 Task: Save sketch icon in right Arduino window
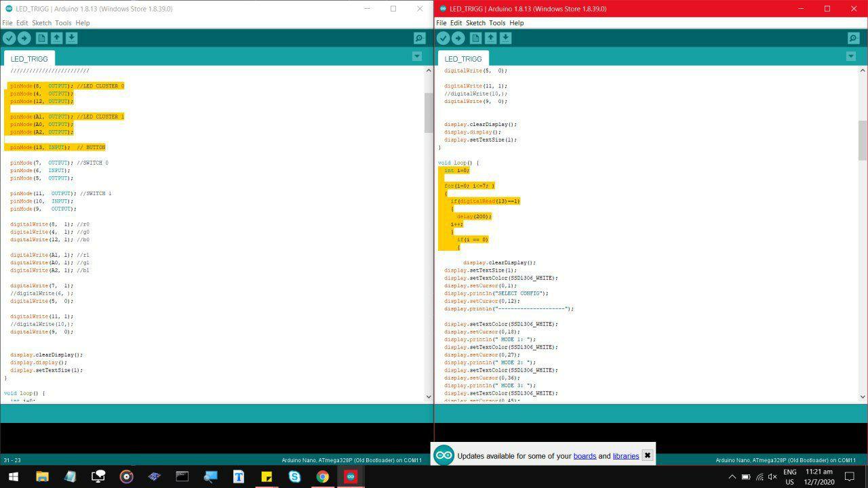(505, 39)
